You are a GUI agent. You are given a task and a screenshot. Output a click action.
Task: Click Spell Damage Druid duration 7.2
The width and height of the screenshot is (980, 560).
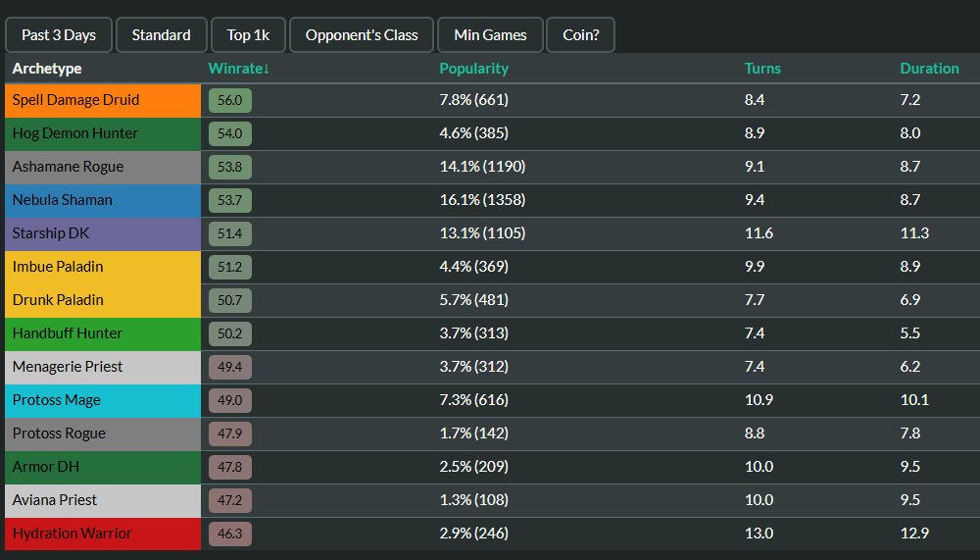pyautogui.click(x=910, y=100)
